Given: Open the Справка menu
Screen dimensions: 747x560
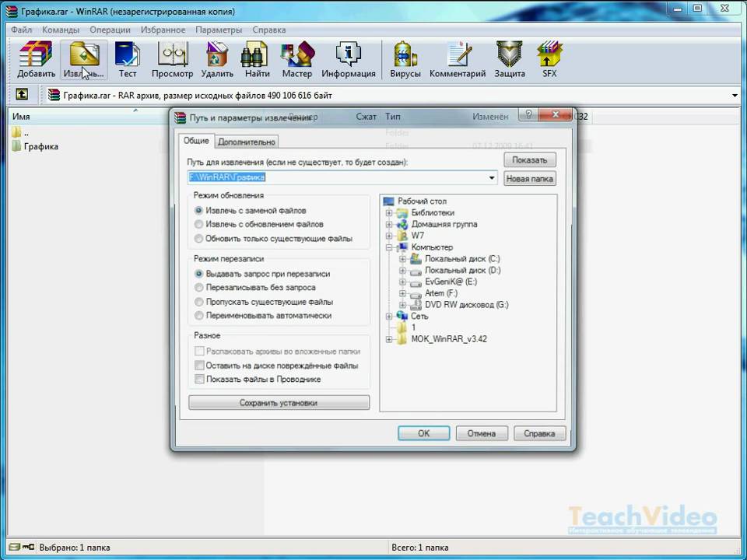Looking at the screenshot, I should click(269, 30).
